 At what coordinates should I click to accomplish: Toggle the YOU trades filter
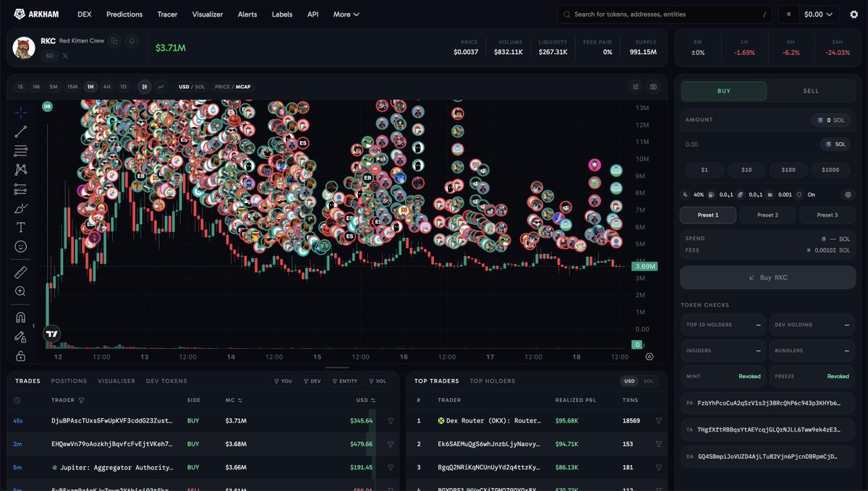(283, 381)
